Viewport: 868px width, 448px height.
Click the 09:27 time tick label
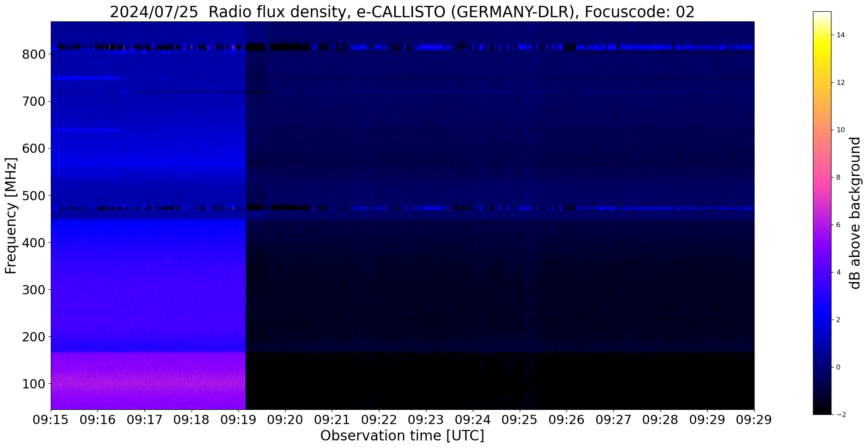pos(614,420)
